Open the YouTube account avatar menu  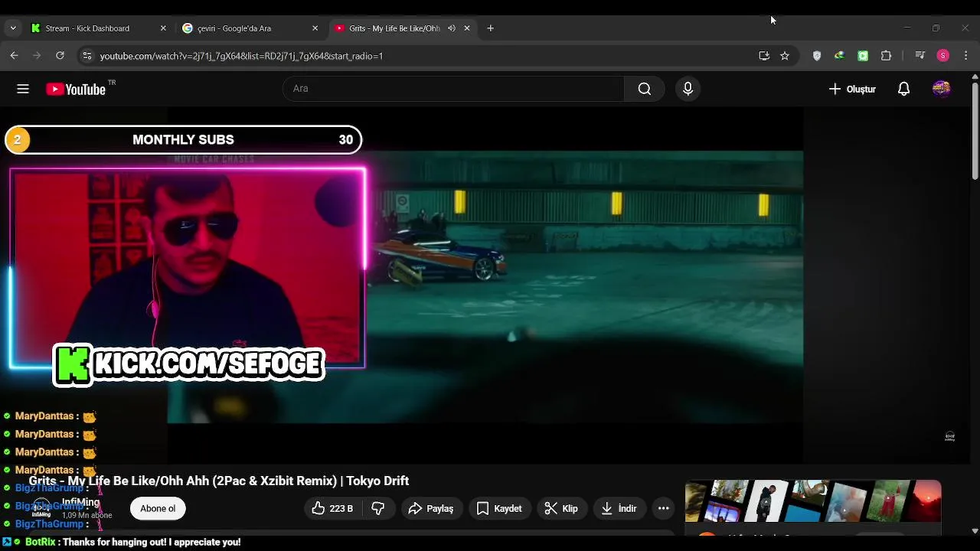point(941,89)
